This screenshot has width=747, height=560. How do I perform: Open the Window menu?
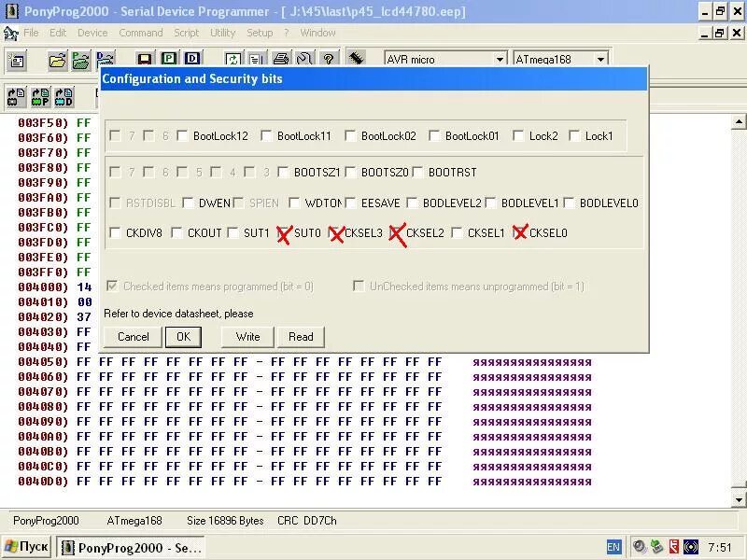click(x=317, y=33)
